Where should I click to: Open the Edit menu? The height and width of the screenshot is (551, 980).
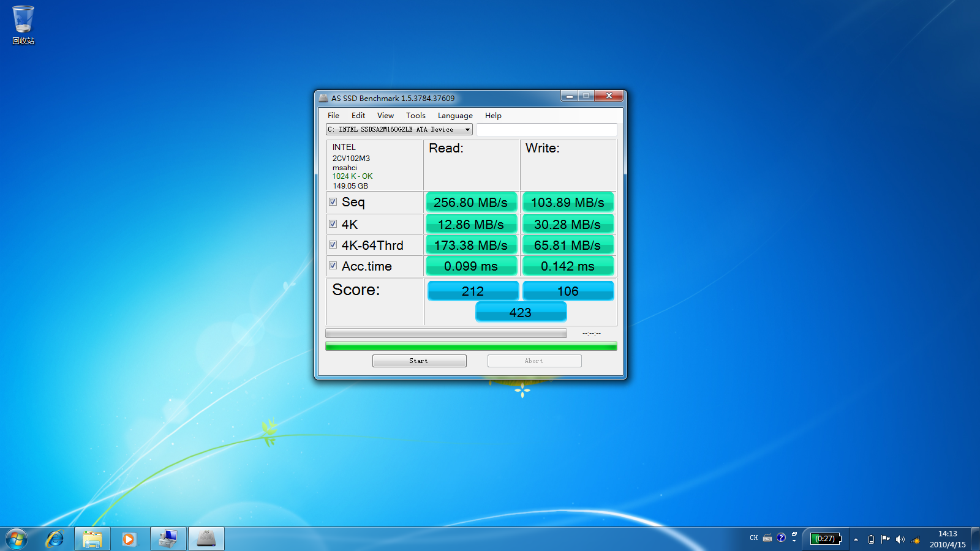click(358, 115)
